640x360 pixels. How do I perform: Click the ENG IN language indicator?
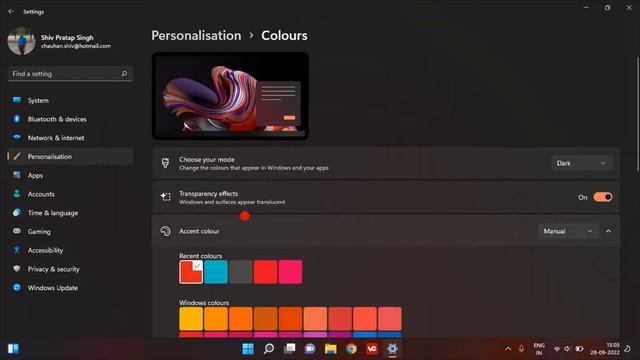539,349
